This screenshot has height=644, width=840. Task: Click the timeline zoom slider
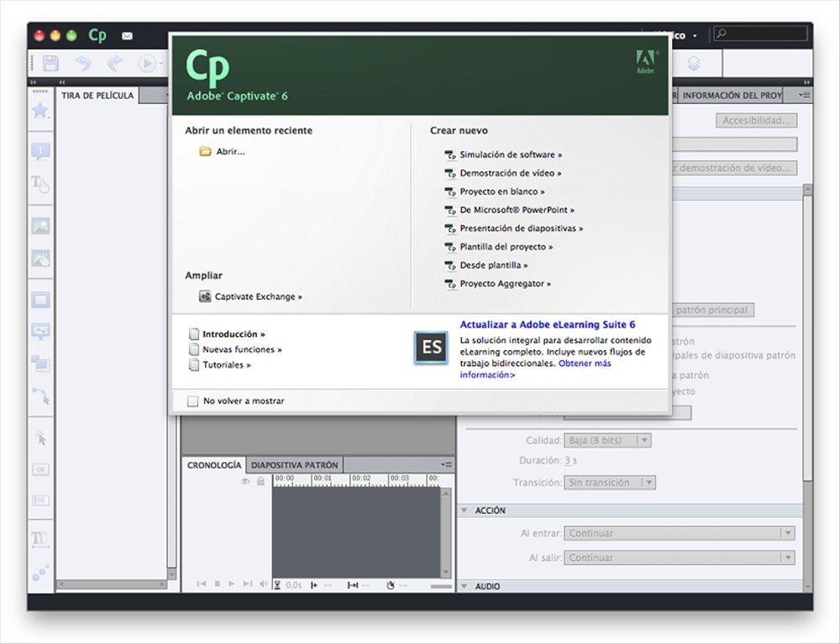tap(442, 586)
